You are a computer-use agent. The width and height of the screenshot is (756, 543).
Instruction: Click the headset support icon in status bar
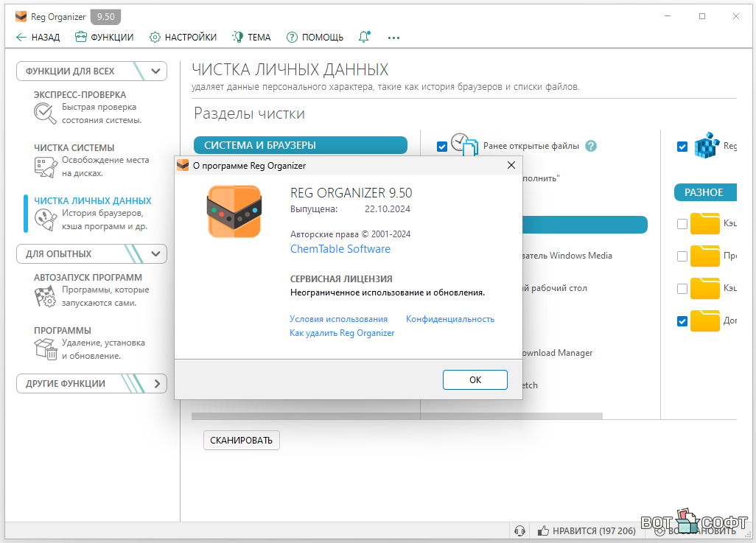click(x=519, y=530)
